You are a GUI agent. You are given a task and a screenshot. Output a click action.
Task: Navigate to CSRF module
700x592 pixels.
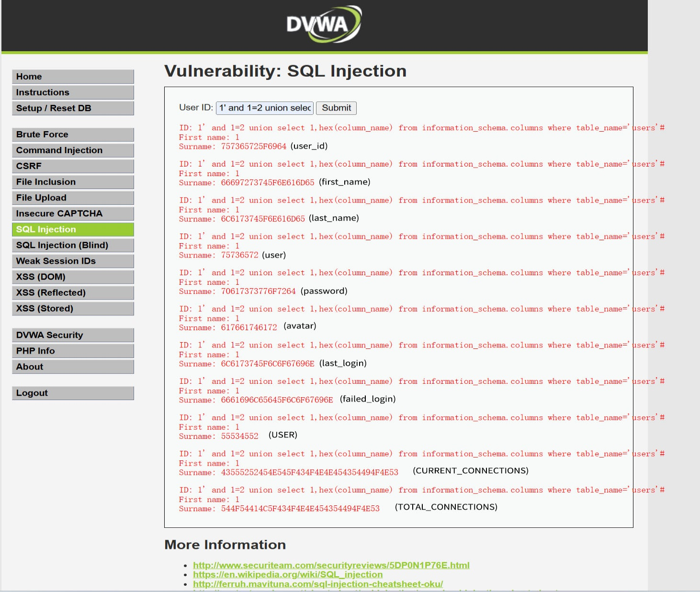[73, 166]
